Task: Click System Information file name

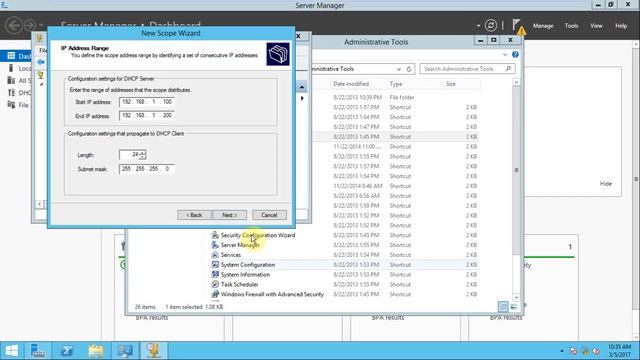Action: pos(245,274)
